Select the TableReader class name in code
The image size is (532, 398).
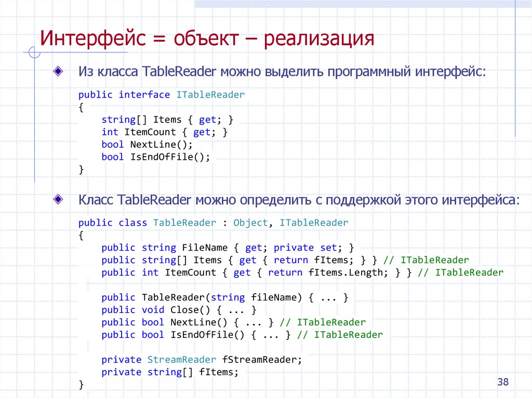pos(184,222)
